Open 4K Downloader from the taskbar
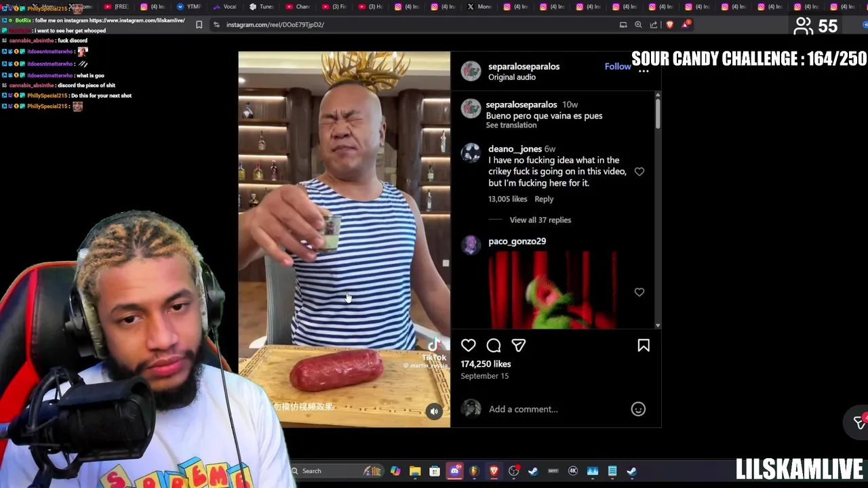 point(573,471)
